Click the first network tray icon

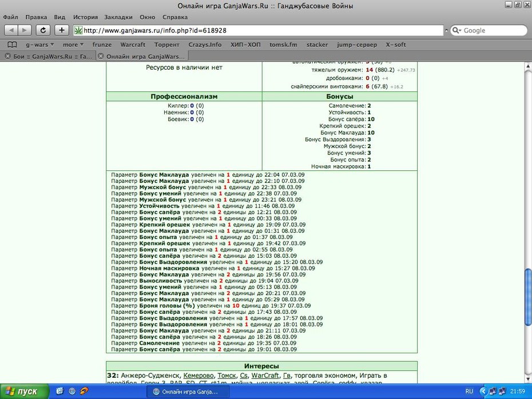493,392
